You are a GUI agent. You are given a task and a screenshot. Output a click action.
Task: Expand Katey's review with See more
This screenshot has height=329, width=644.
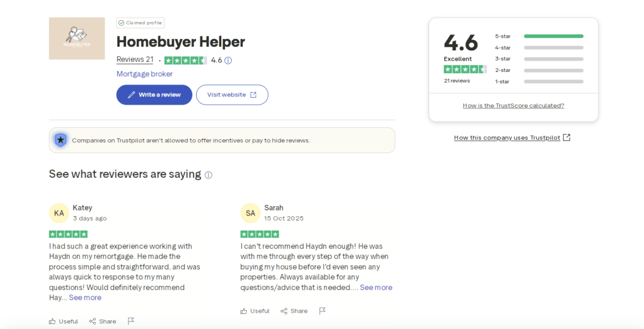point(85,297)
